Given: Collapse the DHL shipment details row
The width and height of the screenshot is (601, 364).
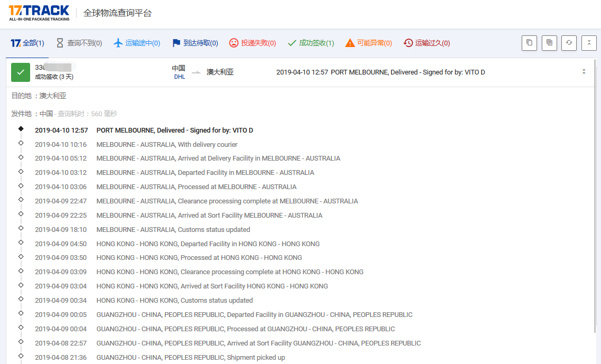Looking at the screenshot, I should [584, 72].
